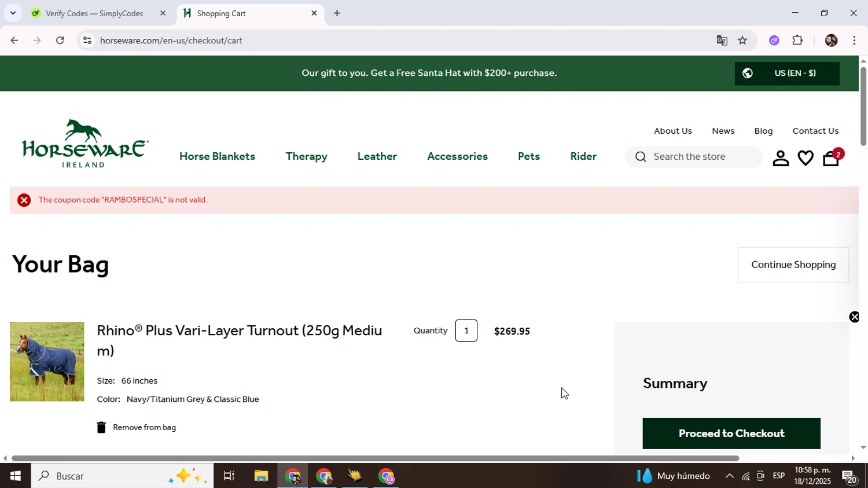Click the $269.95 item price
The image size is (868, 488).
point(512,331)
